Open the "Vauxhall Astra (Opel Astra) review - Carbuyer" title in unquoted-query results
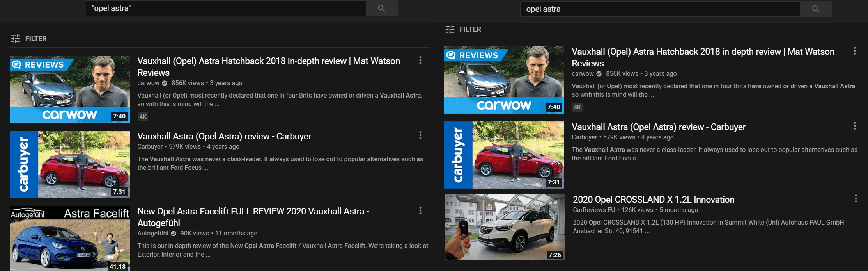 [659, 127]
